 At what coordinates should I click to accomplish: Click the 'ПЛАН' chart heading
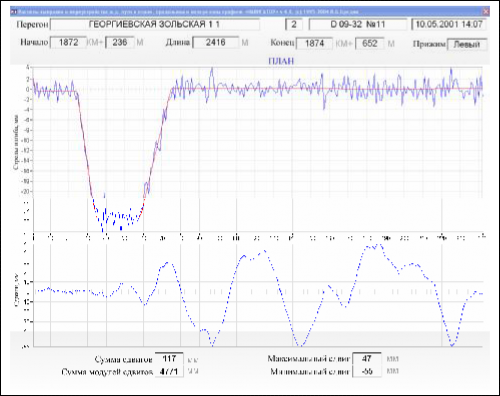(281, 61)
